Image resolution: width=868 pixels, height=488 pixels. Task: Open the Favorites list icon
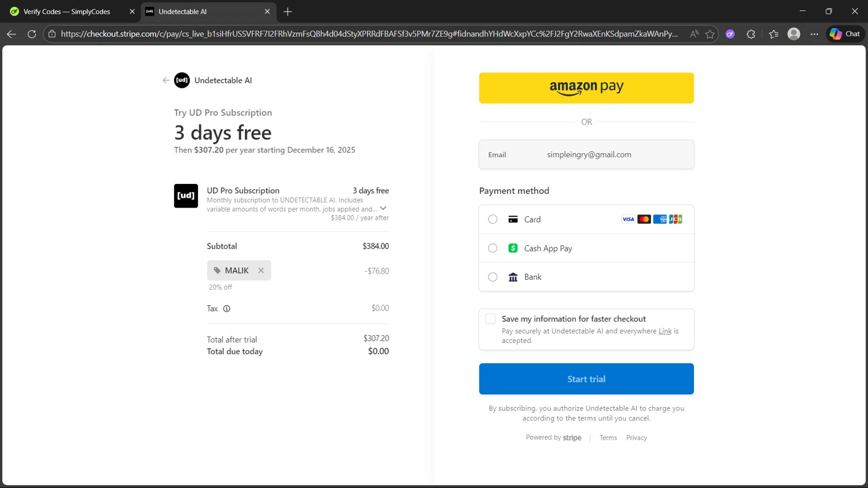(774, 34)
